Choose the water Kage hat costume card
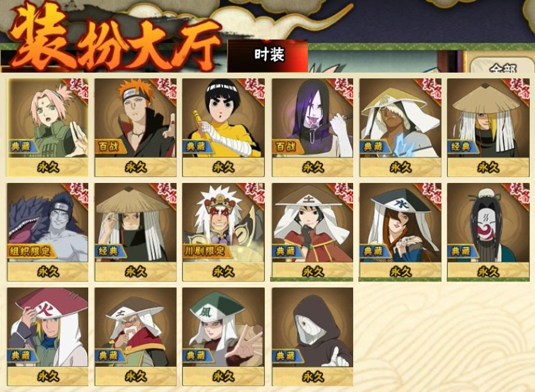The image size is (535, 392). click(400, 232)
